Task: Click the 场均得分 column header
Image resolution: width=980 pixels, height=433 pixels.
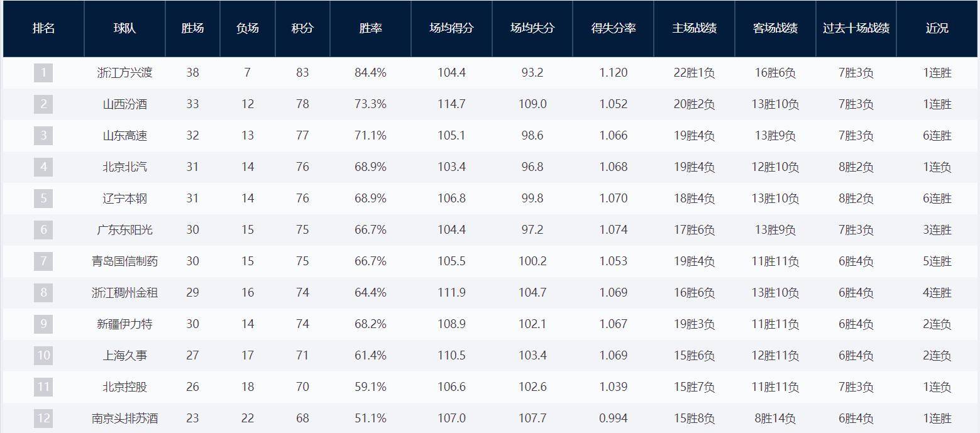Action: 451,29
